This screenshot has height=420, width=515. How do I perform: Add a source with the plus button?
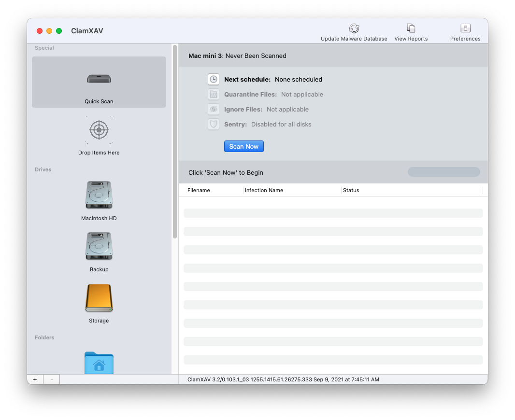click(35, 379)
